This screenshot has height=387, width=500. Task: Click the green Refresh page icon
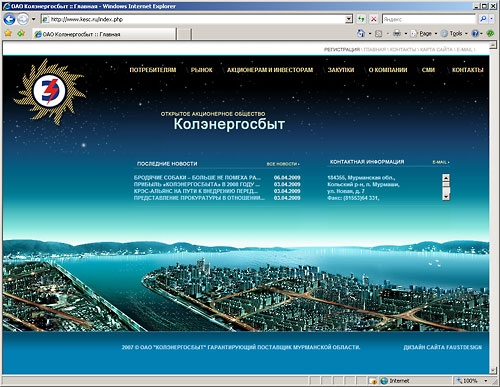(x=361, y=19)
